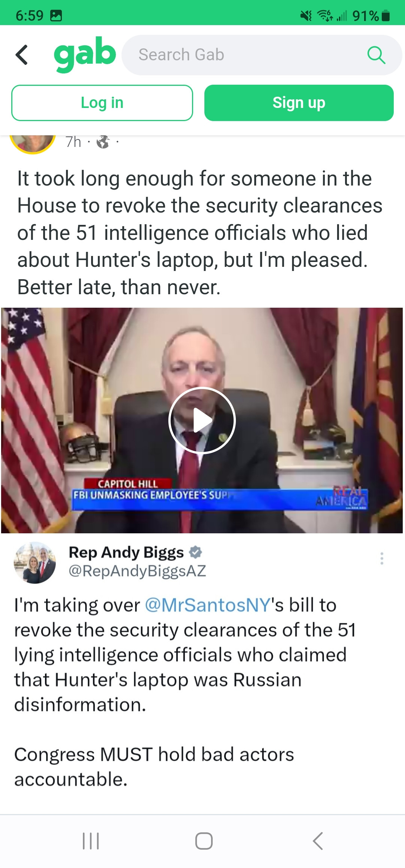Open the 7h post timestamp

(73, 142)
